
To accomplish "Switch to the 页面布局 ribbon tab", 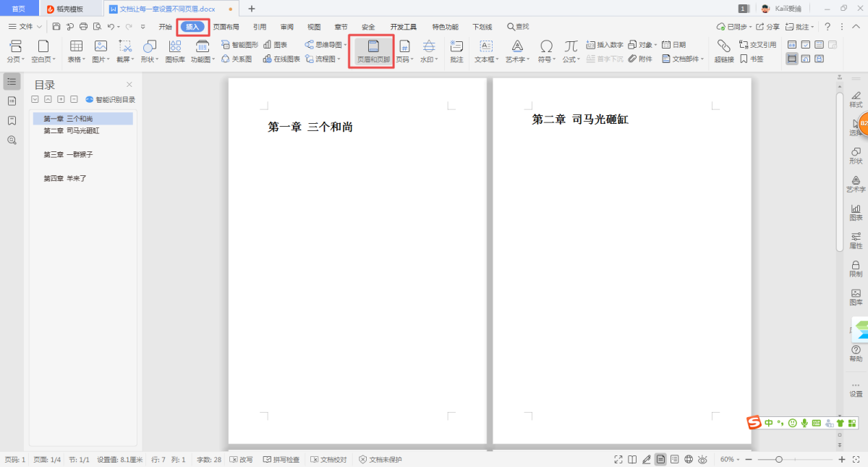I will [226, 27].
